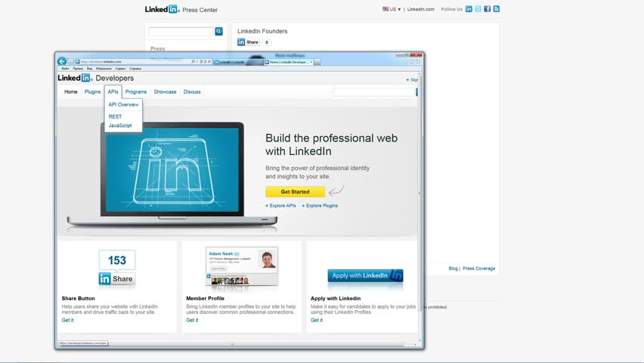Open the Blog link on Press Center
This screenshot has height=363, width=644.
point(453,268)
